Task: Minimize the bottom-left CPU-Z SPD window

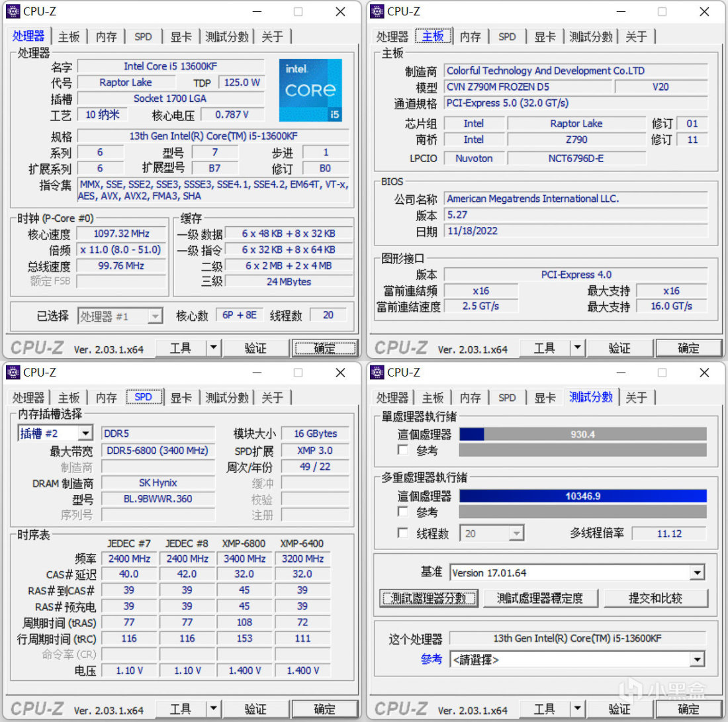Action: point(257,373)
